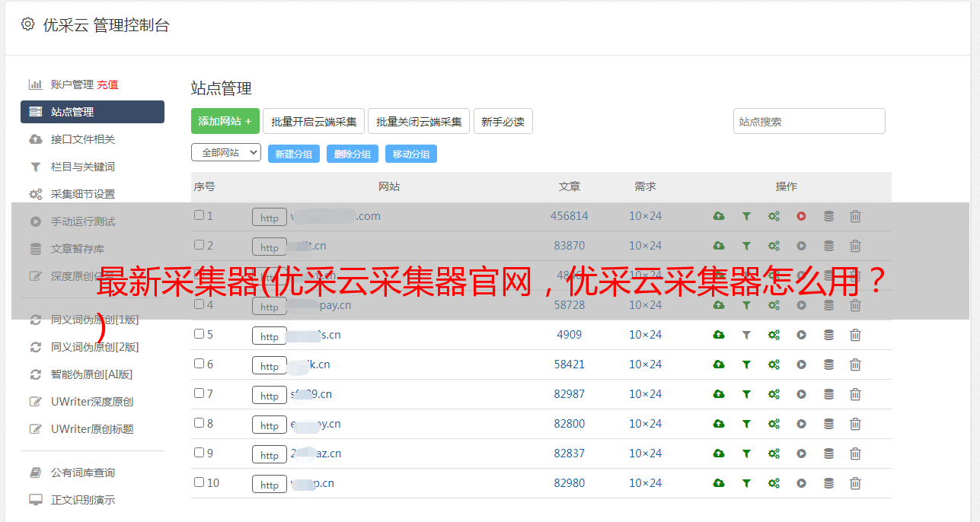This screenshot has width=980, height=522.
Task: Click the gear icon beside 优采云 管理控制台
Action: pyautogui.click(x=28, y=24)
